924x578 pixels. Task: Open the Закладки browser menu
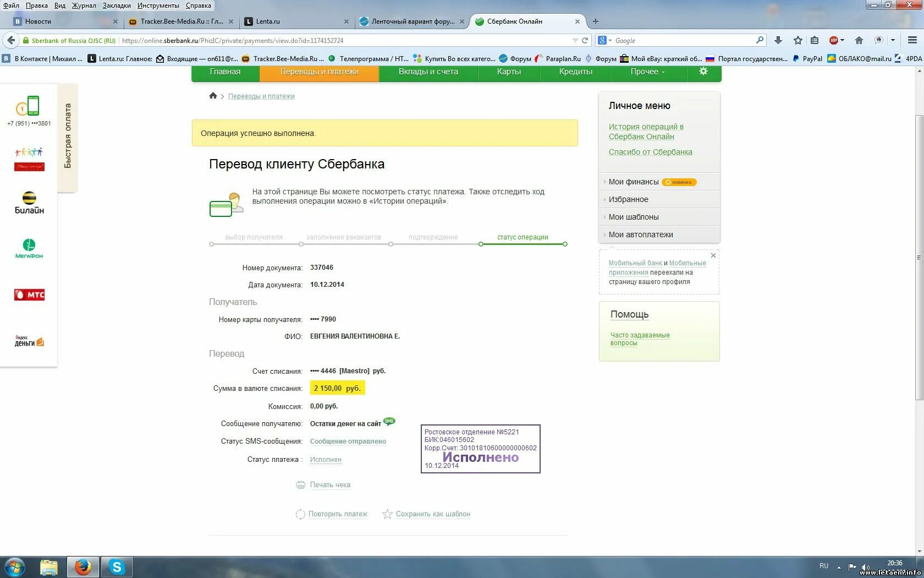coord(117,6)
